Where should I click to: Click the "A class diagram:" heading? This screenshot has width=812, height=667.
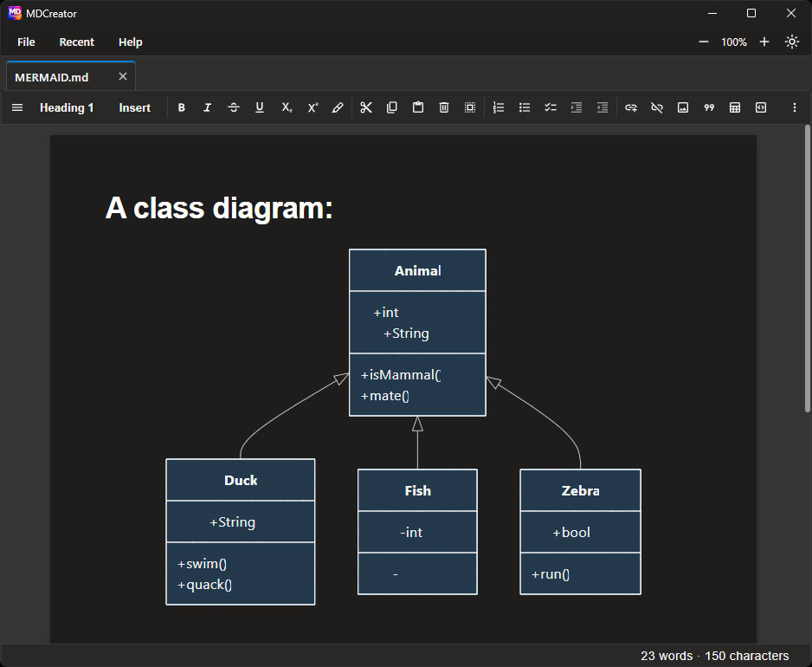[219, 209]
